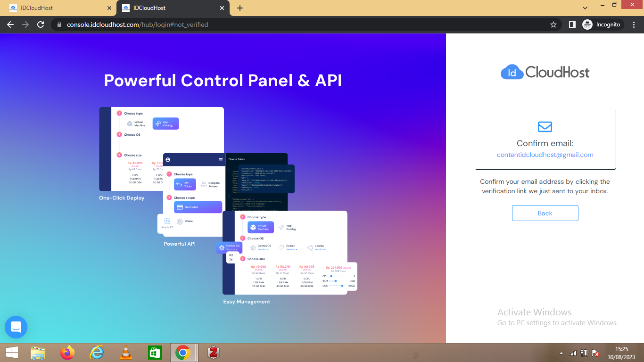Show hidden system tray icons
The height and width of the screenshot is (362, 644).
(561, 353)
